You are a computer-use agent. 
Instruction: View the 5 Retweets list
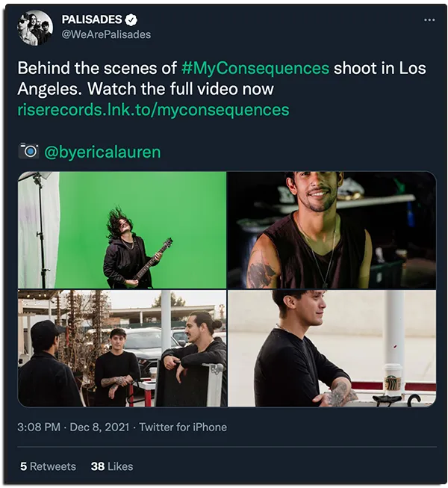[x=48, y=466]
